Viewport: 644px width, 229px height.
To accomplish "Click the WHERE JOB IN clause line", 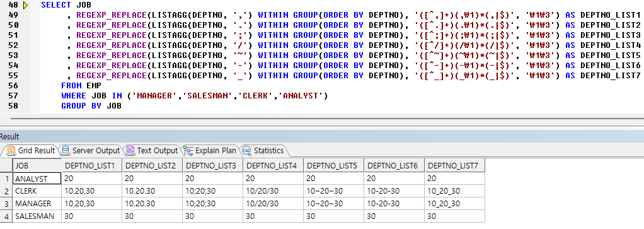I will [194, 96].
